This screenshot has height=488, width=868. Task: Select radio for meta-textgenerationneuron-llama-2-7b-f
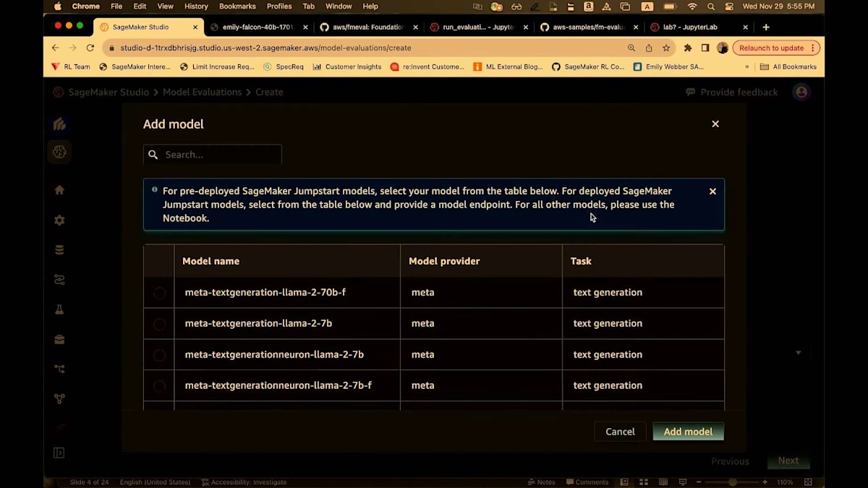[159, 386]
